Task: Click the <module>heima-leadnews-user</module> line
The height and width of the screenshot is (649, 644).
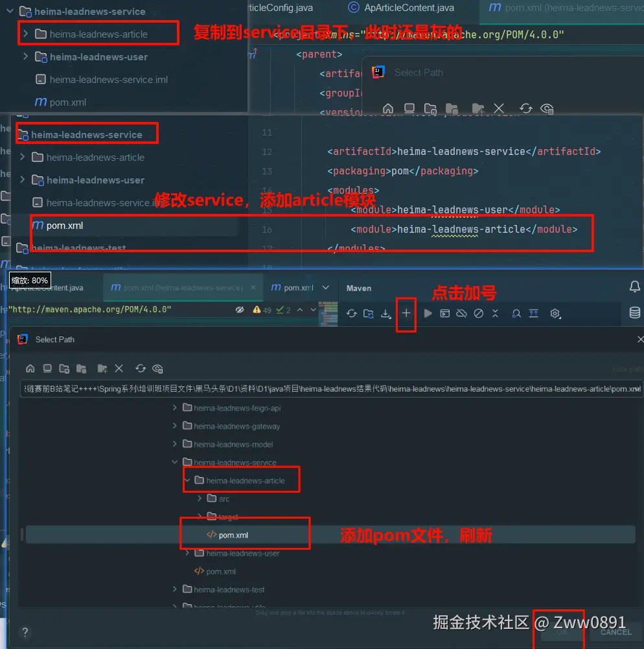Action: click(455, 210)
